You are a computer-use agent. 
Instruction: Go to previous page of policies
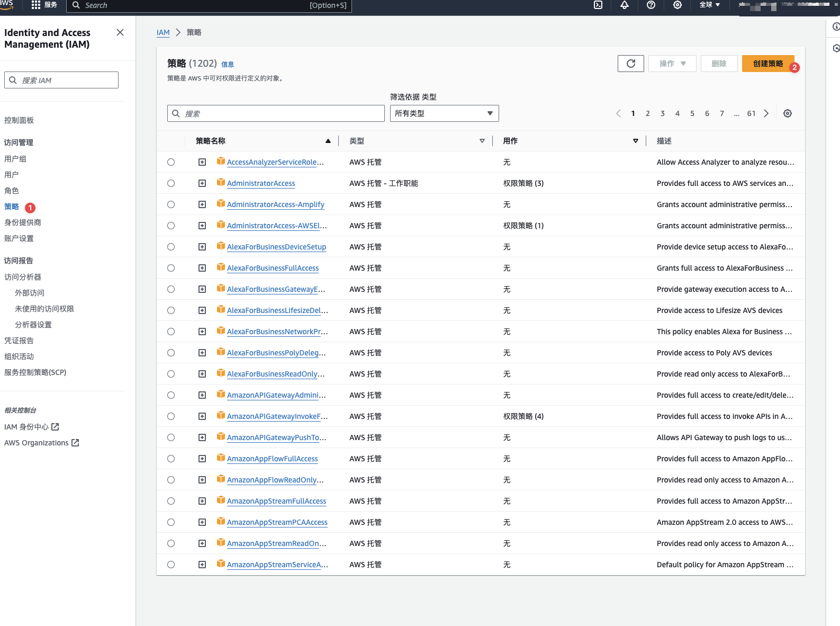(x=618, y=113)
